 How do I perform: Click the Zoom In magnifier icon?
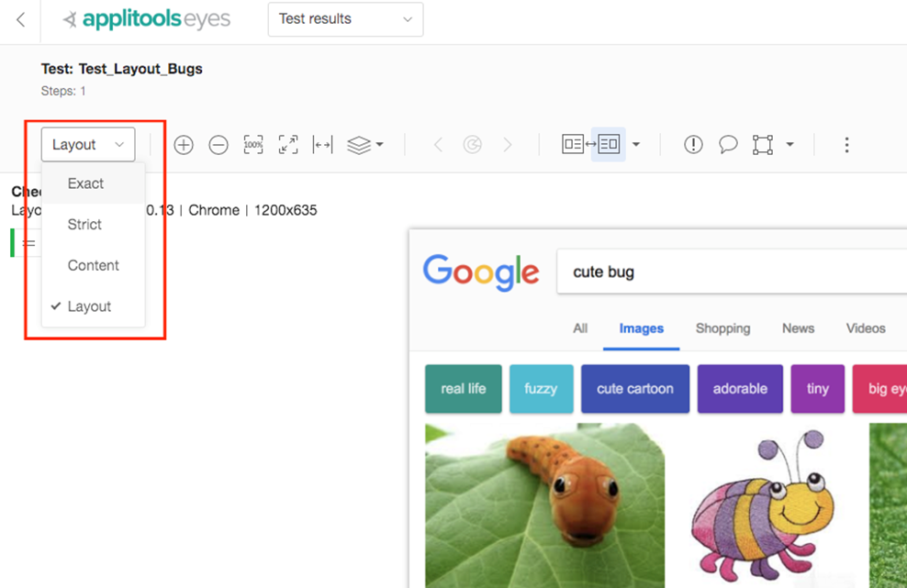pos(184,144)
